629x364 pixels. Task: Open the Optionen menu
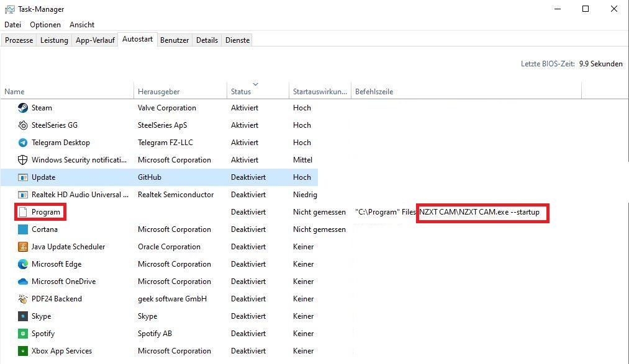45,25
